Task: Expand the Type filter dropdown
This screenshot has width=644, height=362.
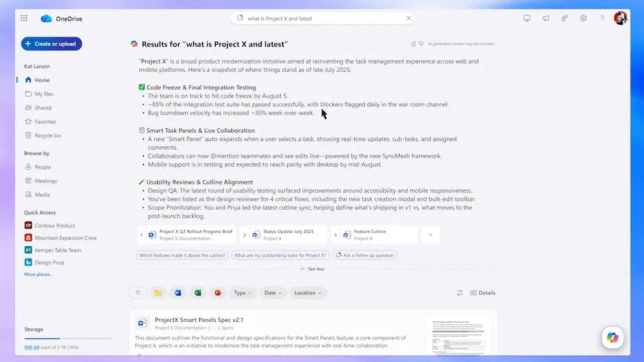Action: [x=243, y=293]
